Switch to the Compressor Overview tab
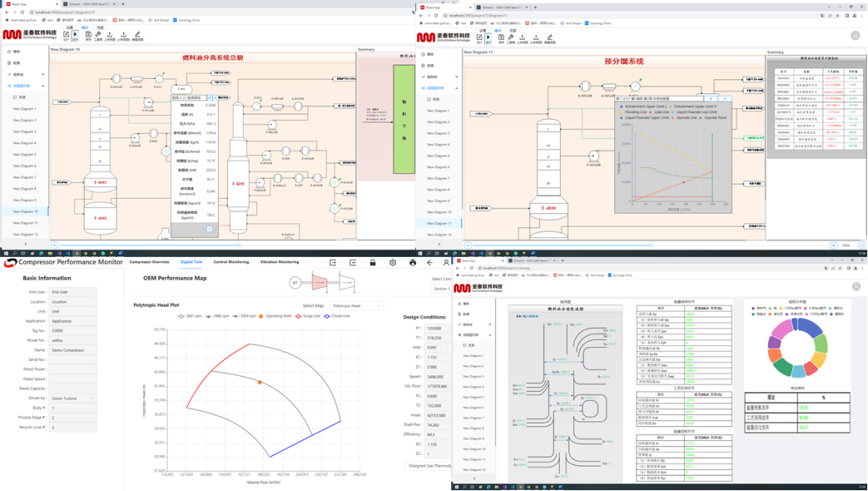 [x=150, y=262]
